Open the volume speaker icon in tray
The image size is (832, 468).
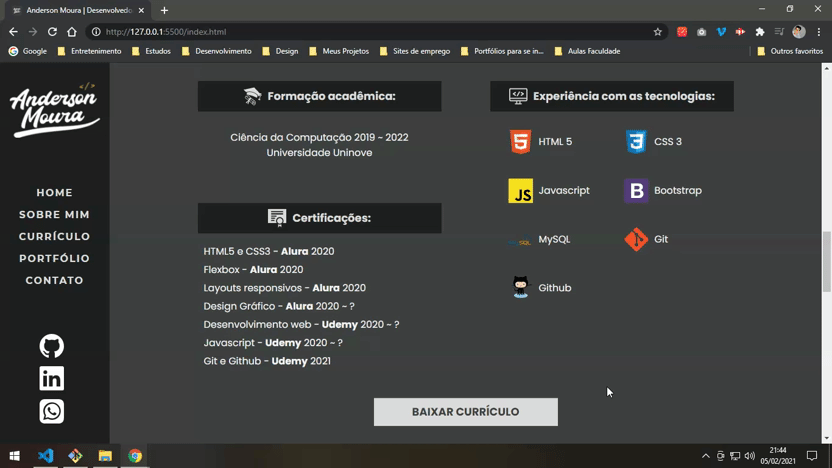tap(749, 456)
